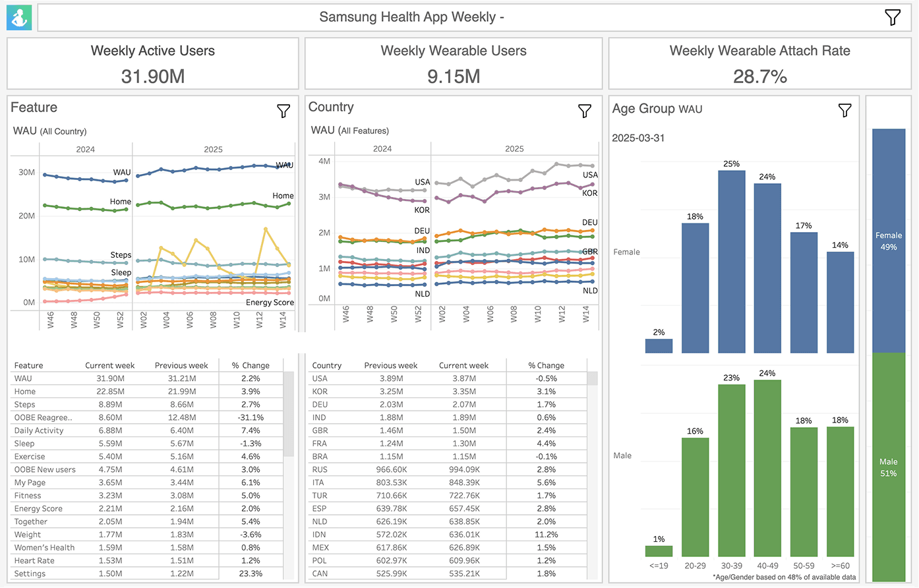Select the RUS country row
This screenshot has height=588, width=919.
pos(448,469)
